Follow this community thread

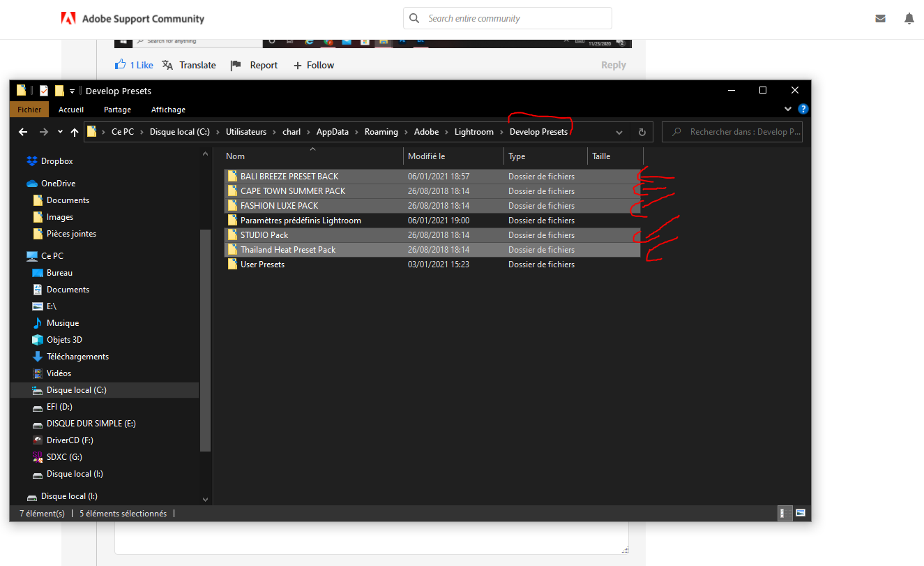pyautogui.click(x=313, y=64)
